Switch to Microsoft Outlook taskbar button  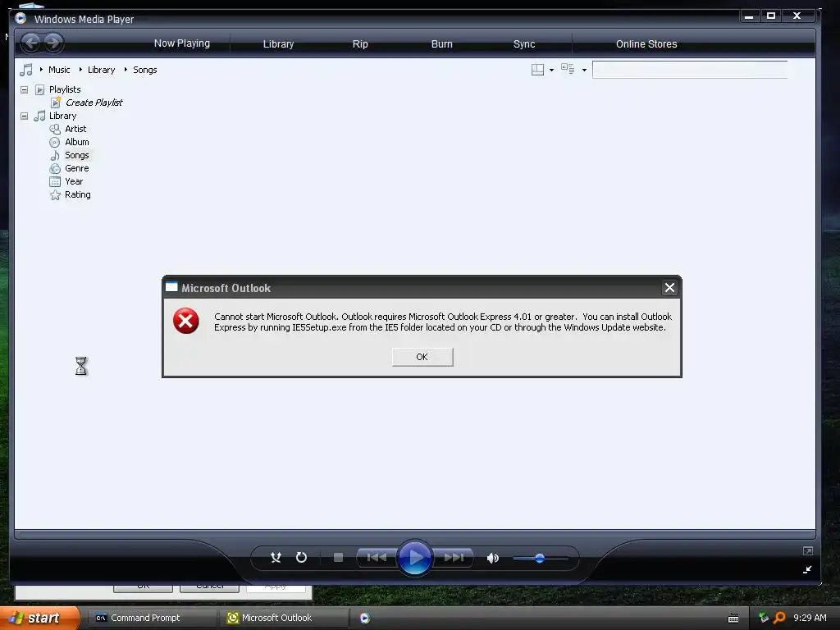284,618
